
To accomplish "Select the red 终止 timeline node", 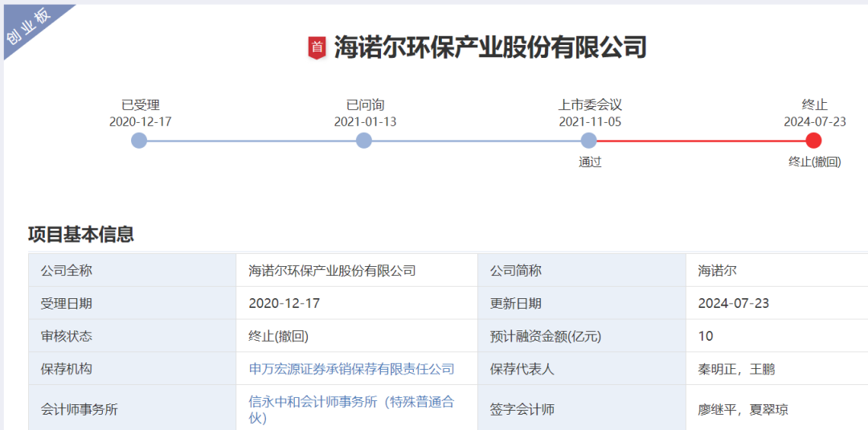I will coord(813,141).
